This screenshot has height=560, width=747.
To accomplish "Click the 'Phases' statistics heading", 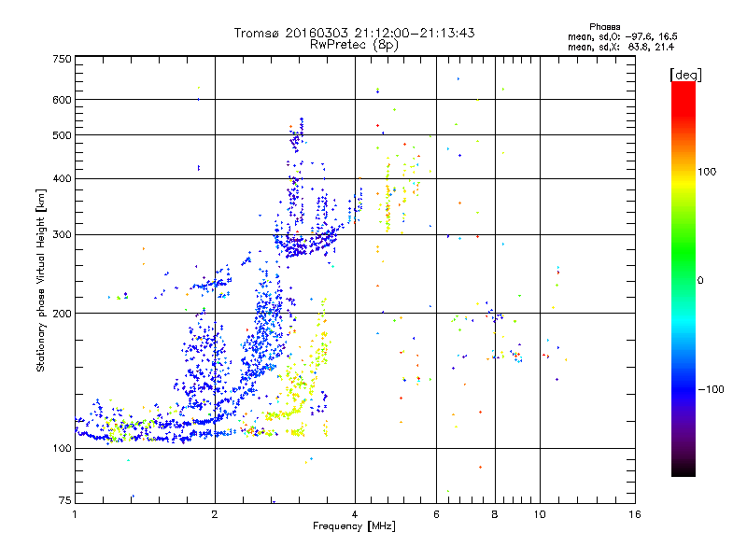I will (604, 27).
